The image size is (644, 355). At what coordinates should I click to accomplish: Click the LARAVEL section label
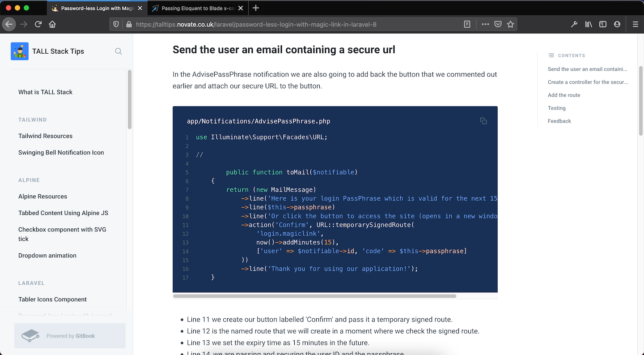pyautogui.click(x=31, y=283)
